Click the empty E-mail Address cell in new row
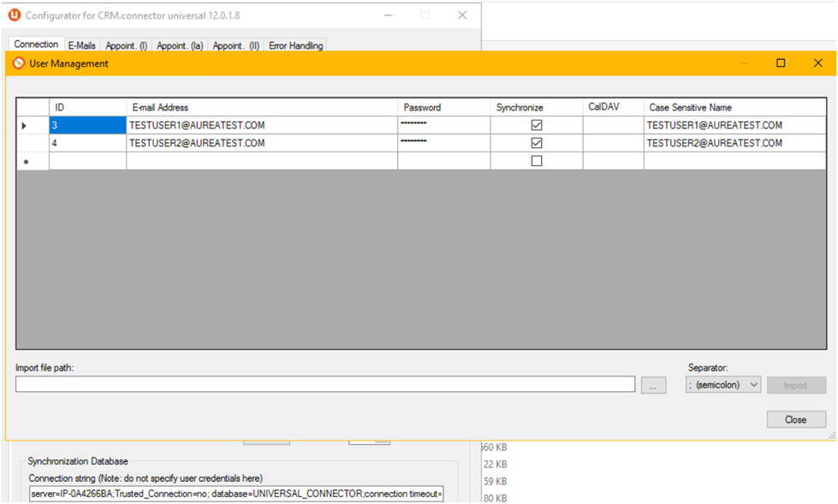This screenshot has height=504, width=838. pos(262,162)
